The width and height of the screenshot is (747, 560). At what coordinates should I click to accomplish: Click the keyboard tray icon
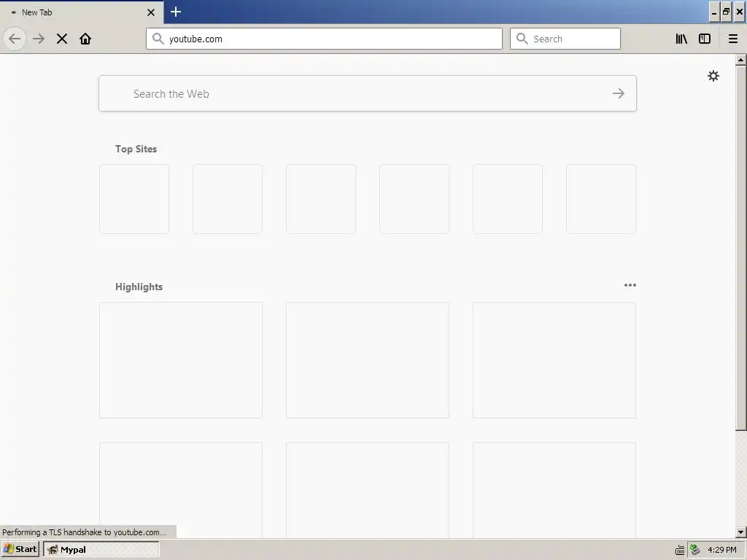click(680, 550)
